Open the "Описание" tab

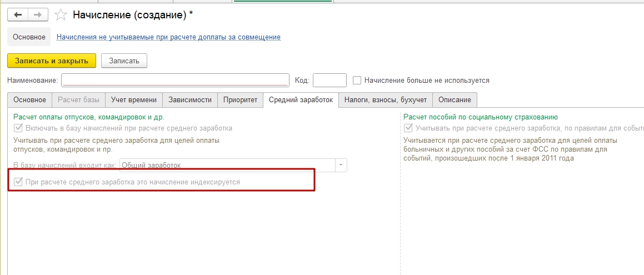pos(455,100)
